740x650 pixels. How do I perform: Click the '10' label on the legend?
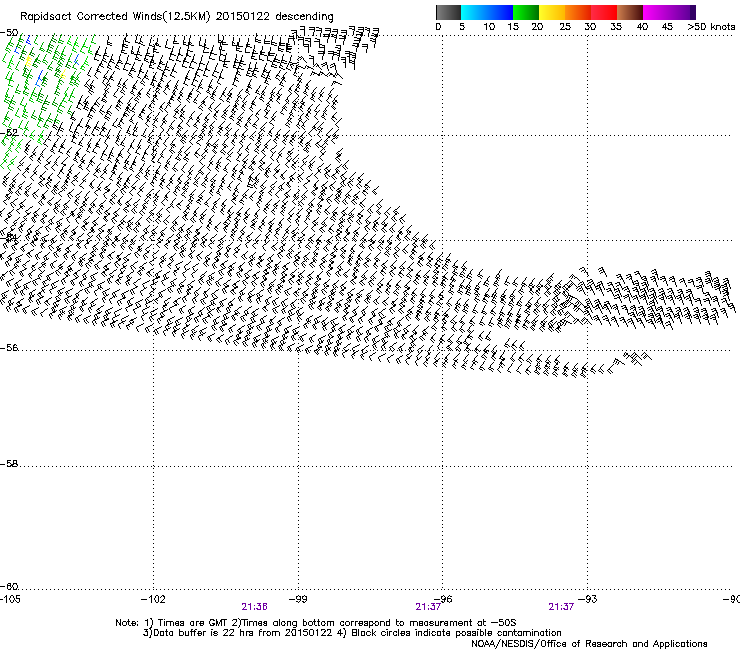pos(489,27)
